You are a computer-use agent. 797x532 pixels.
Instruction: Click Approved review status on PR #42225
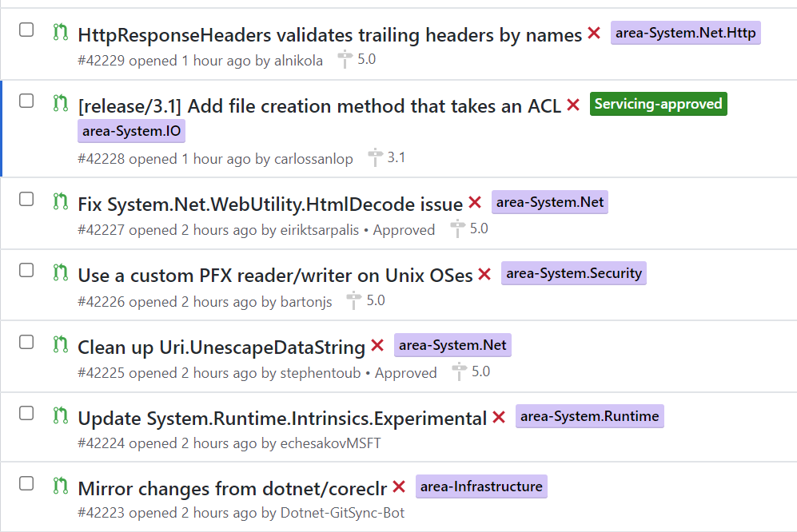(405, 373)
